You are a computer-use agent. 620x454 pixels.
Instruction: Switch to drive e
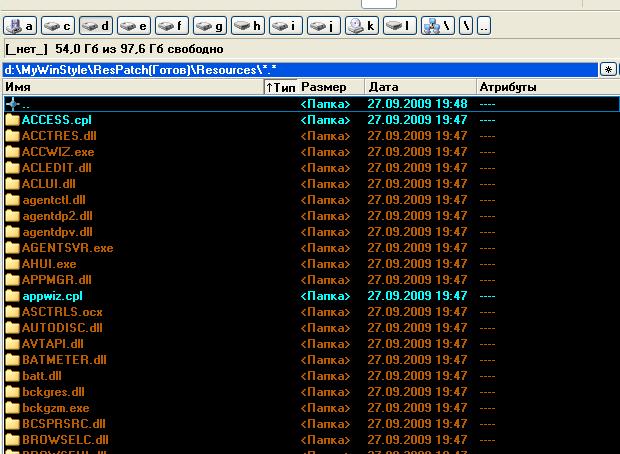[x=134, y=26]
